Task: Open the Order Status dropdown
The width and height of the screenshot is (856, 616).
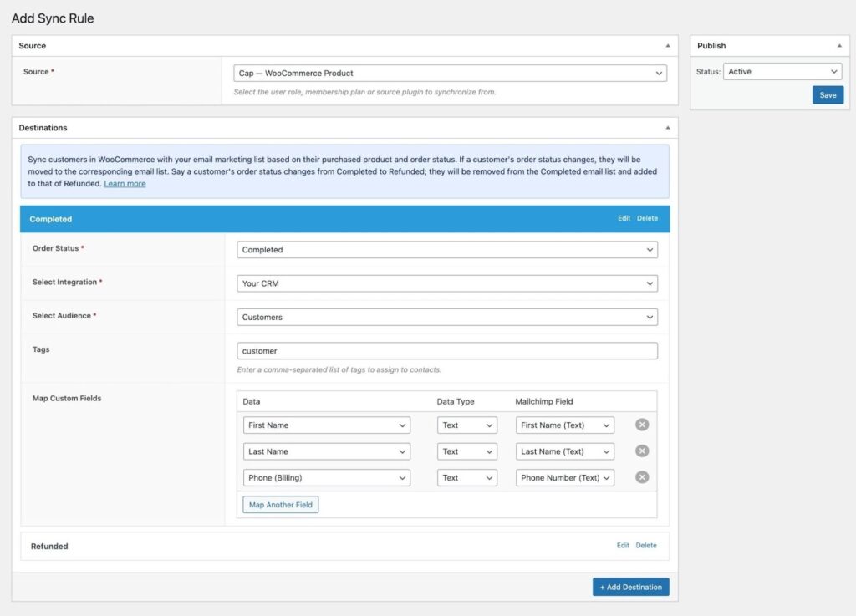Action: pos(448,249)
